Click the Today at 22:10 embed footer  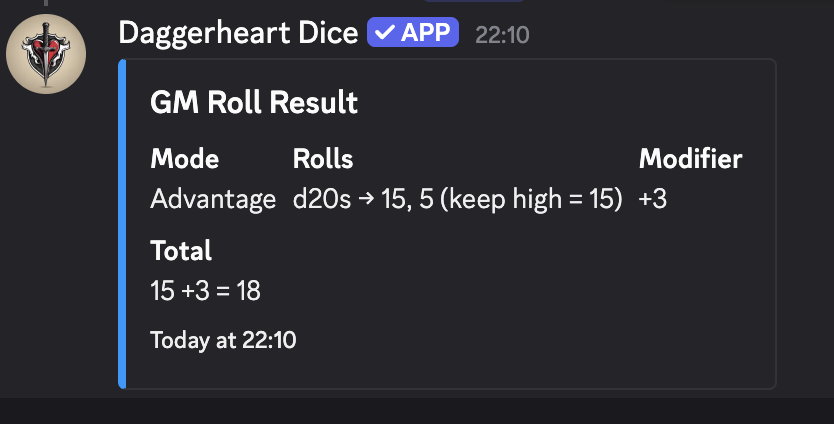pyautogui.click(x=223, y=340)
